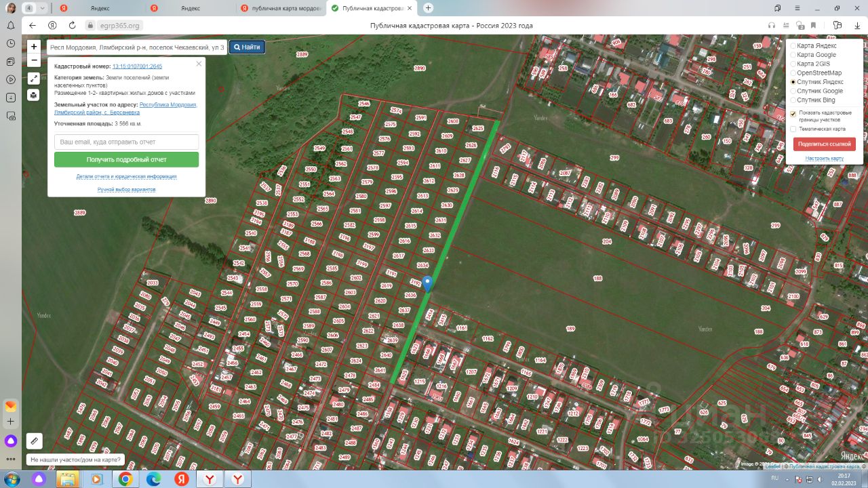Toggle fullscreen map view icon
The height and width of the screenshot is (488, 868).
[34, 79]
